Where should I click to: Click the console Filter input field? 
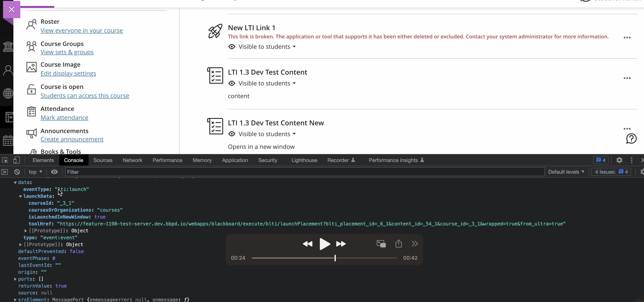[x=305, y=172]
